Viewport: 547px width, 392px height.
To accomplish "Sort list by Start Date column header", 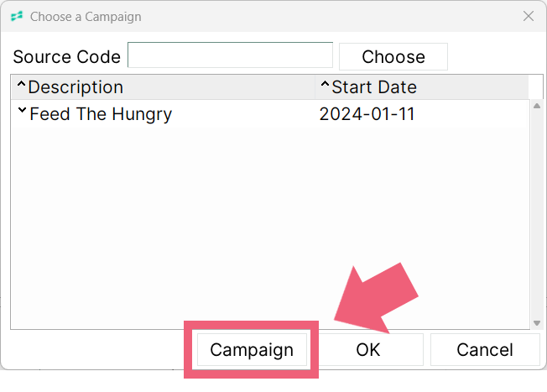I will (x=374, y=87).
